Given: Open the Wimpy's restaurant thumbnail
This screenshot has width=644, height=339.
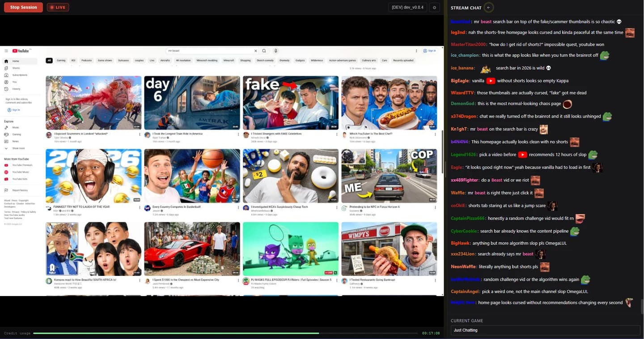Looking at the screenshot, I should 389,249.
